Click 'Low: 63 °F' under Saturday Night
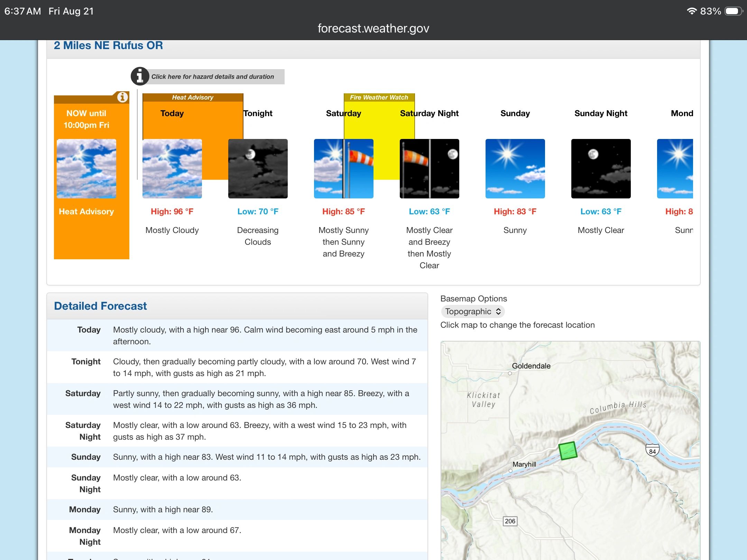Screen dimensions: 747x560 coord(430,212)
